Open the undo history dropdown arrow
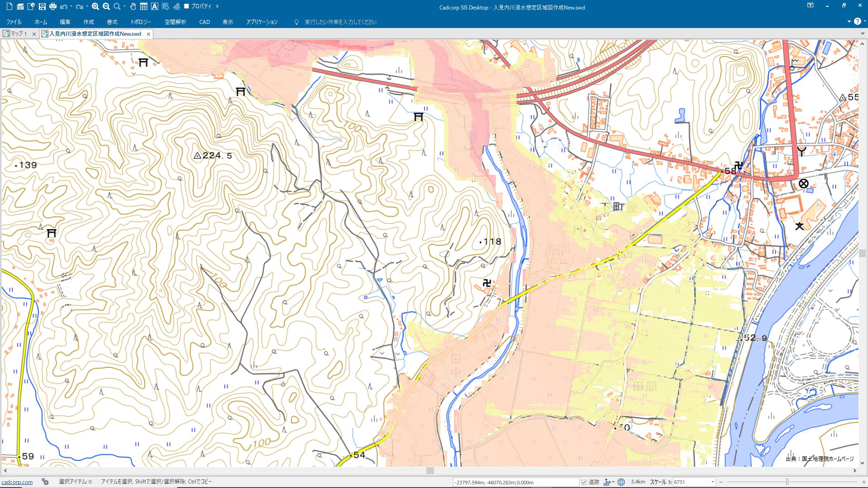Viewport: 868px width, 488px height. point(71,6)
